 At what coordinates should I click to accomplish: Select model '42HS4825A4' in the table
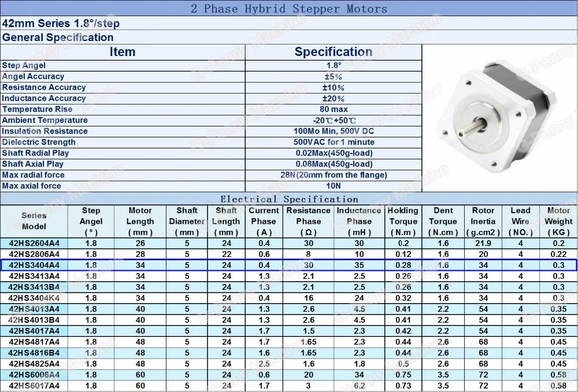[x=34, y=364]
